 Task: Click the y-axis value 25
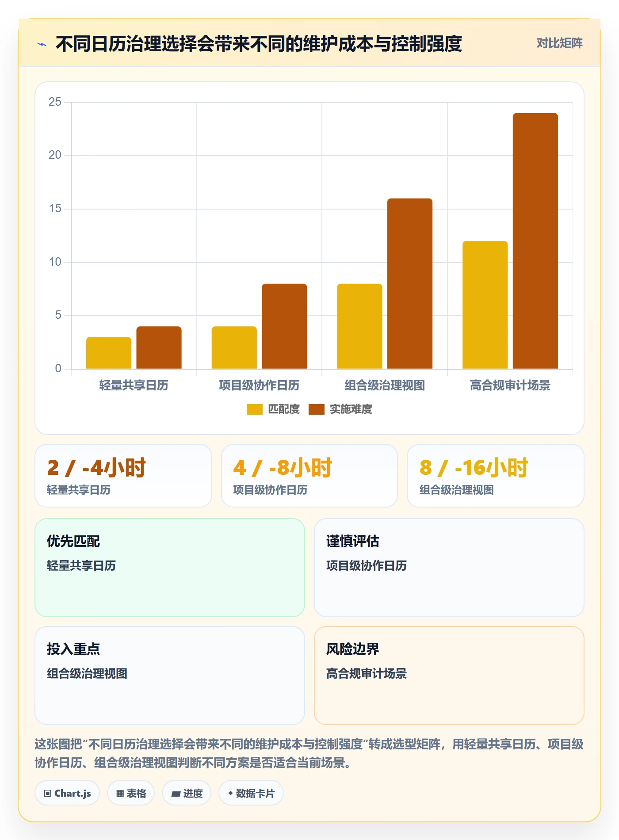(55, 102)
